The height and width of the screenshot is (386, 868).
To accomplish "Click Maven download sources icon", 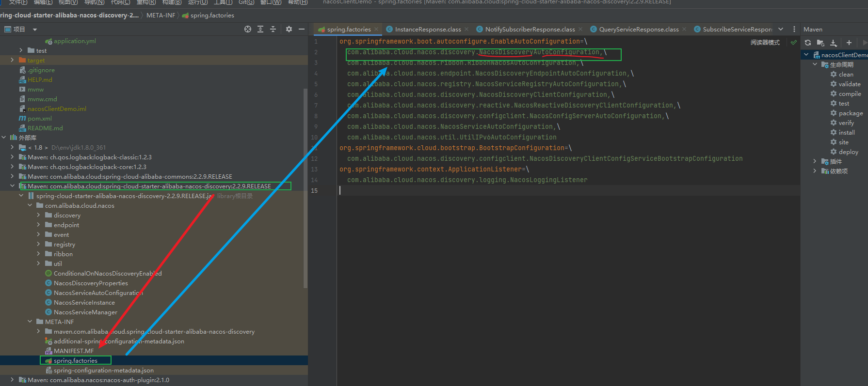I will pyautogui.click(x=833, y=43).
